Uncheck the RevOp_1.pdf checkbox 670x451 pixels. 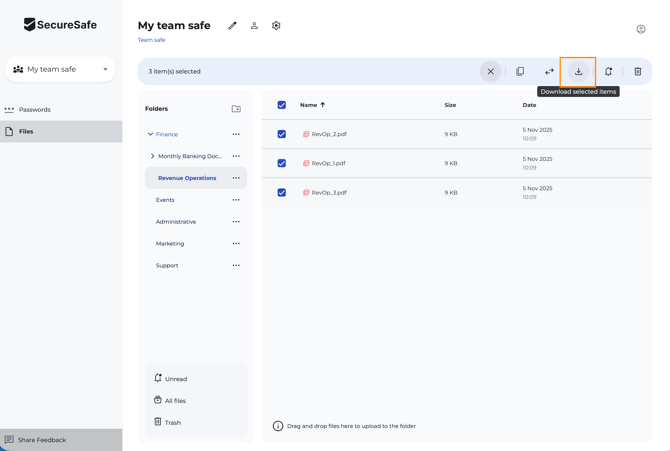tap(282, 163)
